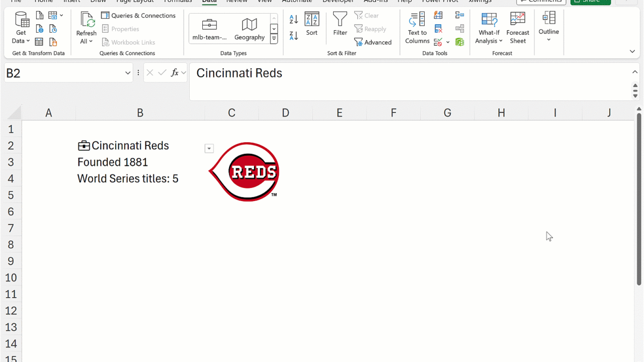
Task: Open the Name Box dropdown
Action: 128,73
